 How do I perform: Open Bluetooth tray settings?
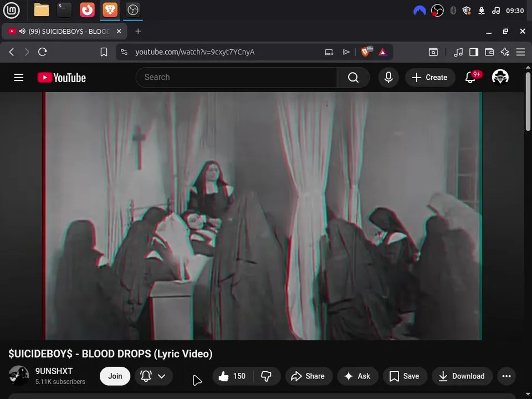[453, 11]
